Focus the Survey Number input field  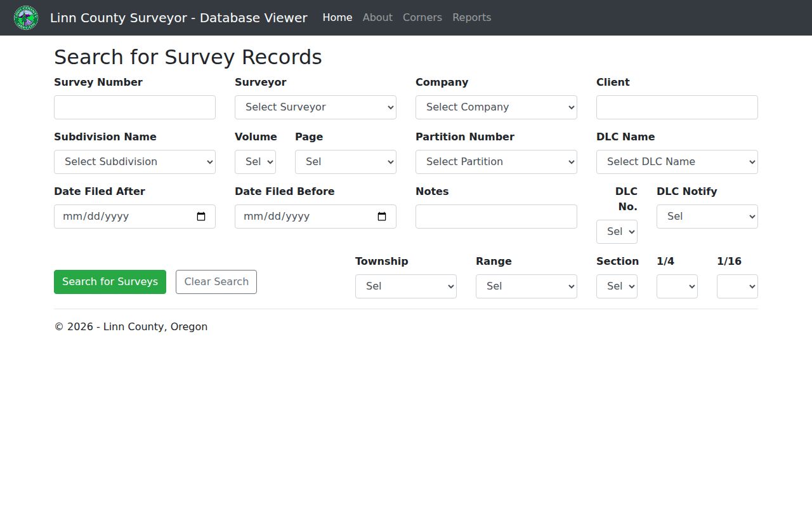(134, 107)
